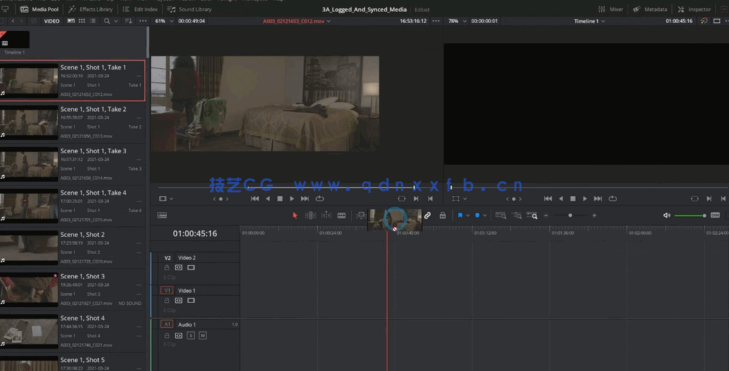This screenshot has height=371, width=729.
Task: Select clip Scene 1, Shot 1, Take 2
Action: click(72, 122)
